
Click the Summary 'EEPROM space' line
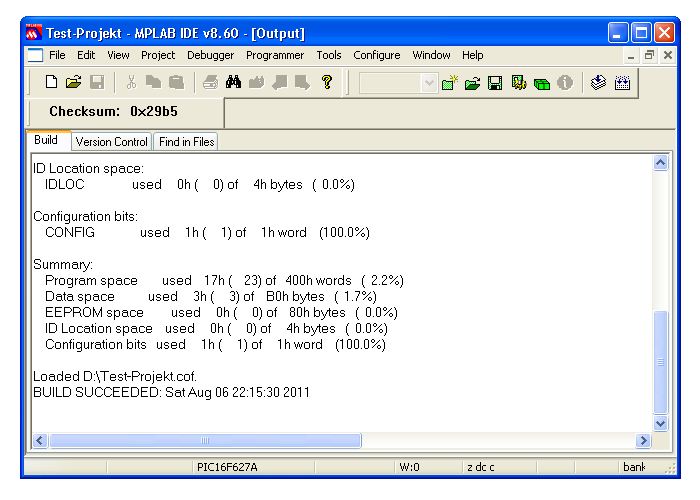pyautogui.click(x=221, y=312)
